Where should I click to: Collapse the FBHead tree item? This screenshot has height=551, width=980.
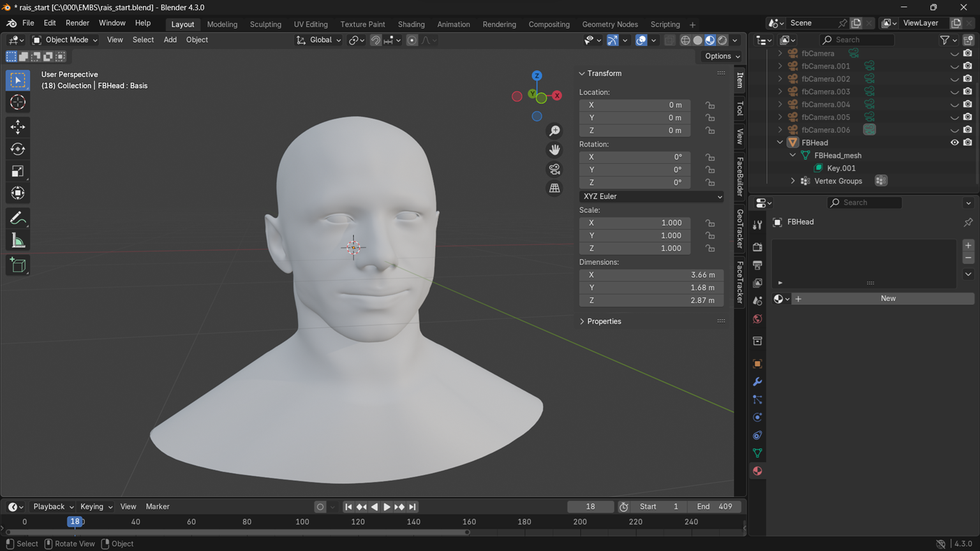pyautogui.click(x=780, y=143)
